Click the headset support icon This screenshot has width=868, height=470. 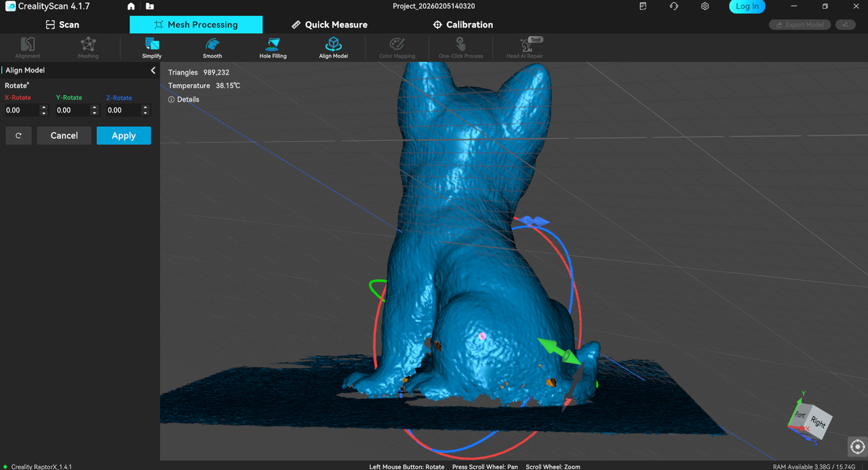(x=673, y=6)
